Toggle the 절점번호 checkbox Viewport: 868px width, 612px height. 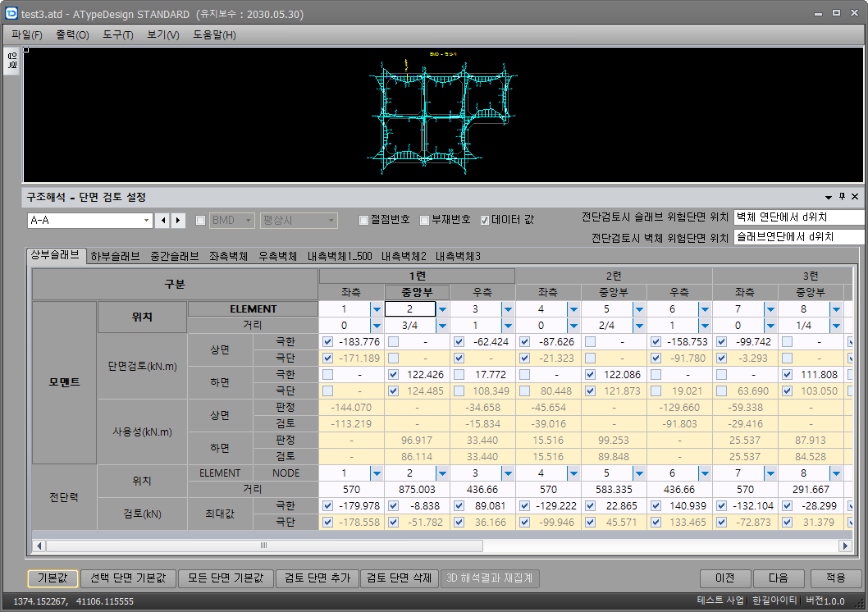pos(364,220)
